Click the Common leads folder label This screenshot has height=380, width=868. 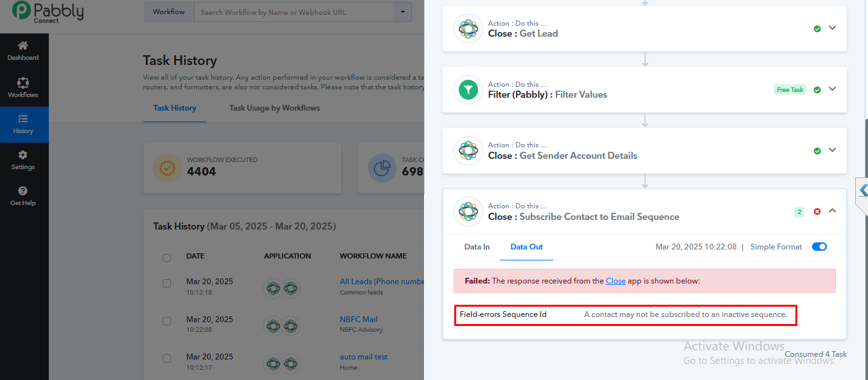point(361,293)
